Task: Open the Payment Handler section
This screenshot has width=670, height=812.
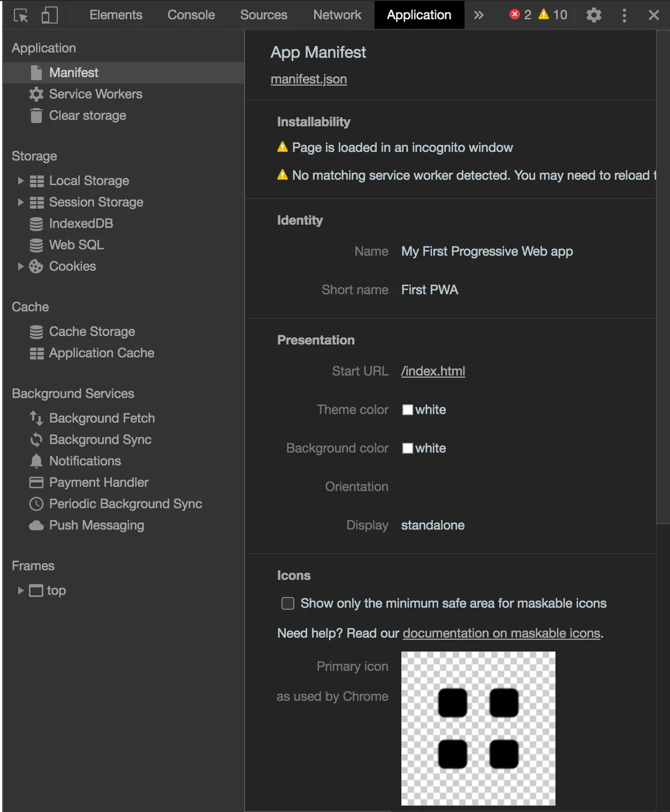Action: pos(98,482)
